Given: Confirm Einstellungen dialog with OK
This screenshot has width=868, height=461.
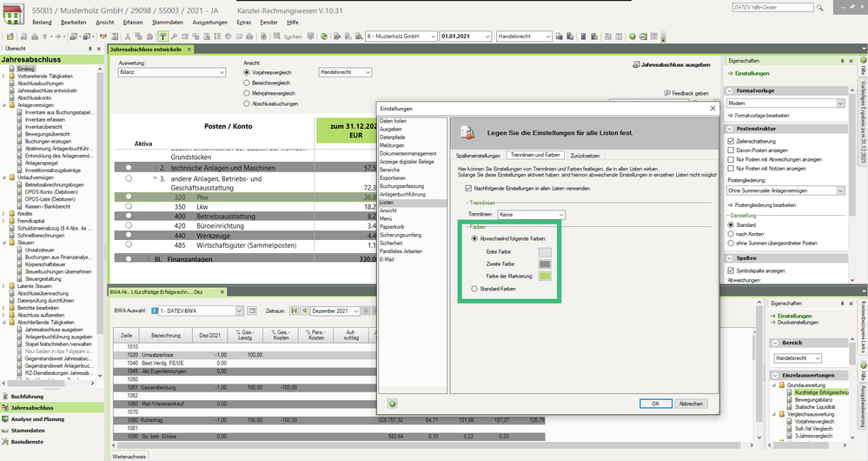Looking at the screenshot, I should coord(655,404).
